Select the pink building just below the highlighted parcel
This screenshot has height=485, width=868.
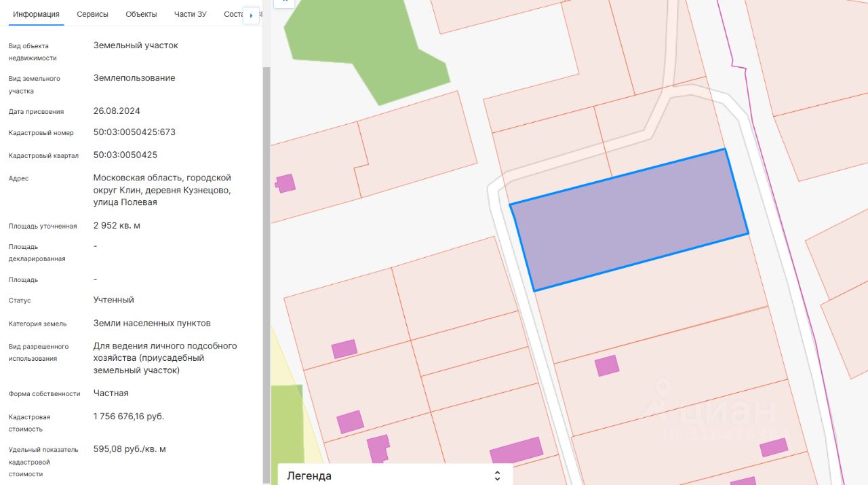607,366
